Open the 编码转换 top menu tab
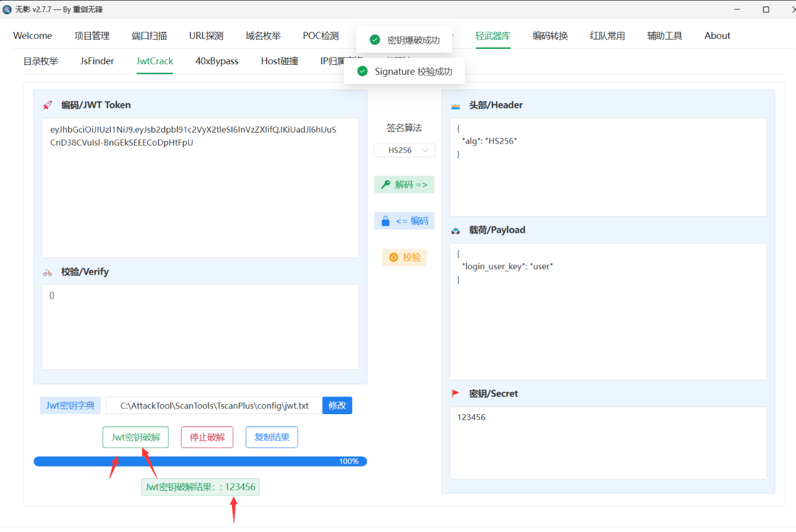 [x=550, y=36]
